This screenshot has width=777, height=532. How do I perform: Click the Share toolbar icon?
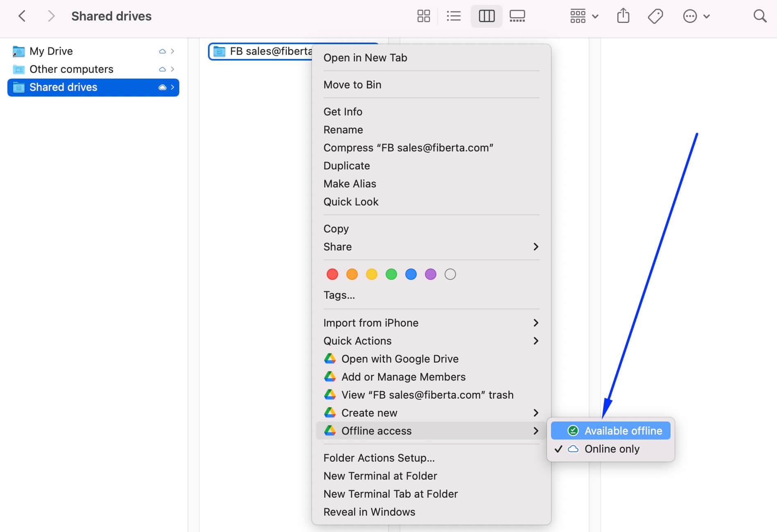[623, 16]
